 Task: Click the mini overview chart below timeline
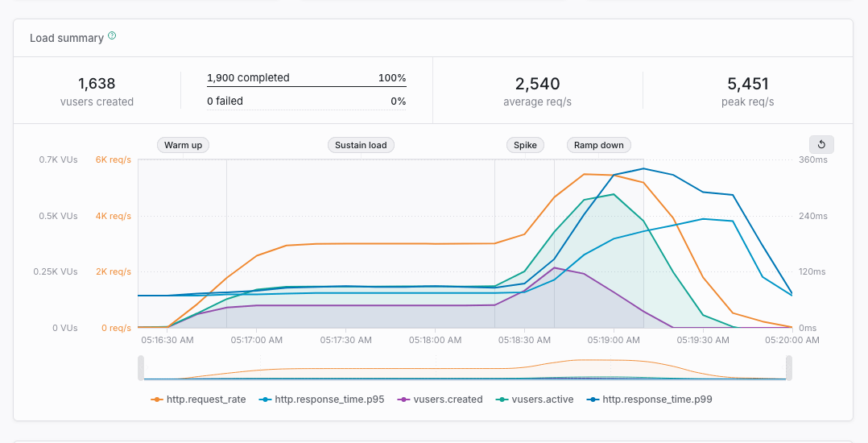[x=465, y=368]
